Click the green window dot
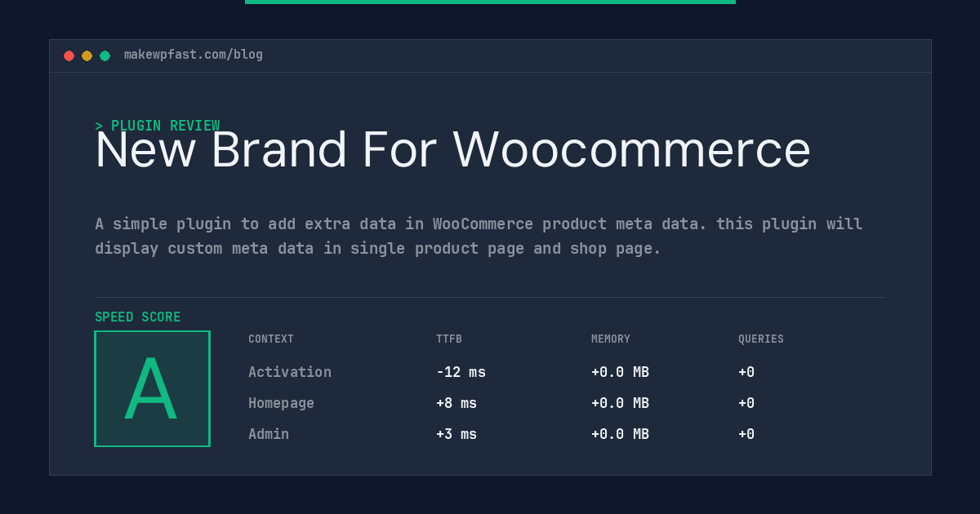The height and width of the screenshot is (514, 980). [105, 55]
